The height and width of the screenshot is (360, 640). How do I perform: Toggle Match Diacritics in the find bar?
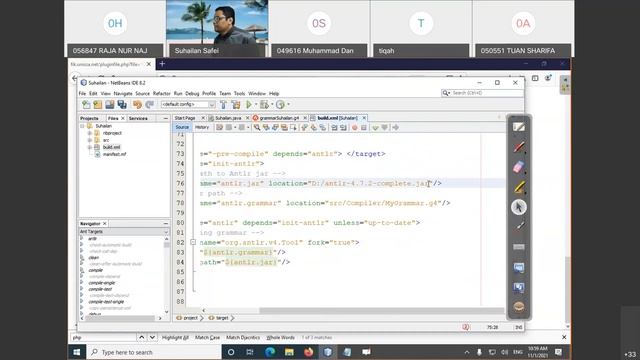[243, 338]
